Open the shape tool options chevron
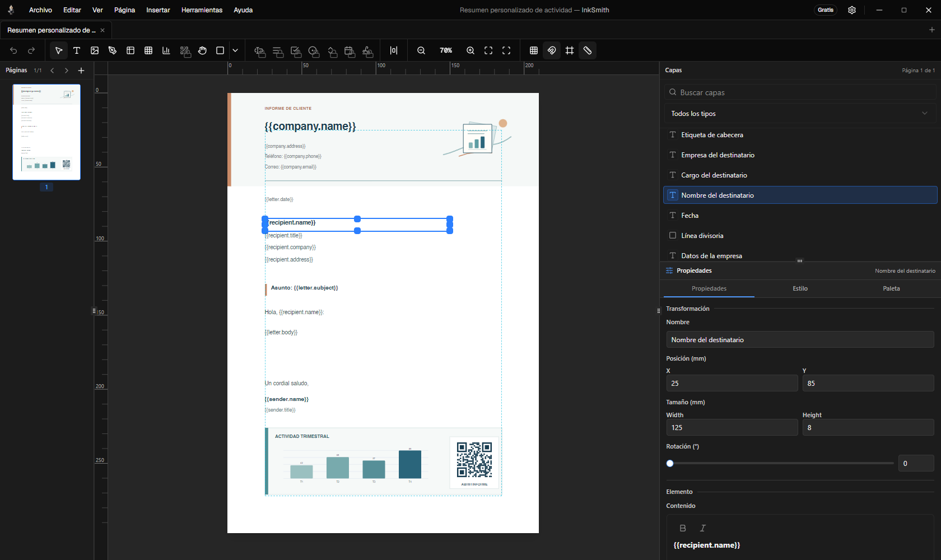Viewport: 941px width, 560px height. (235, 50)
